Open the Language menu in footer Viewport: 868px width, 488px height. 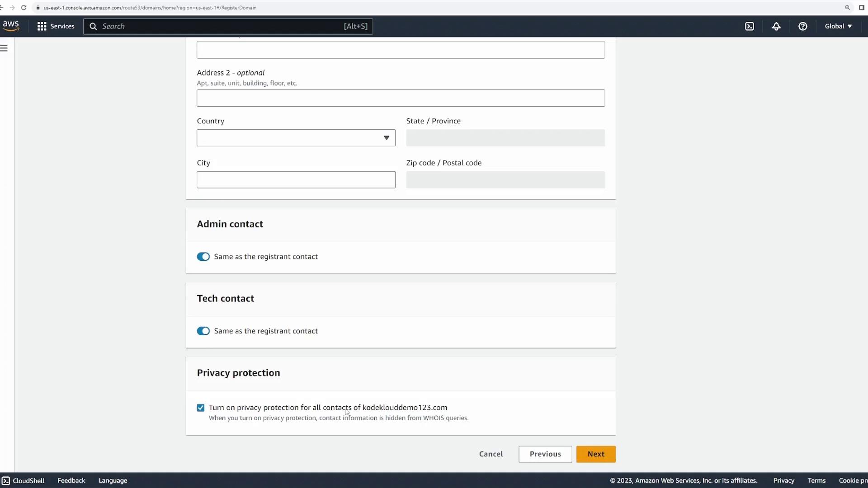click(113, 480)
